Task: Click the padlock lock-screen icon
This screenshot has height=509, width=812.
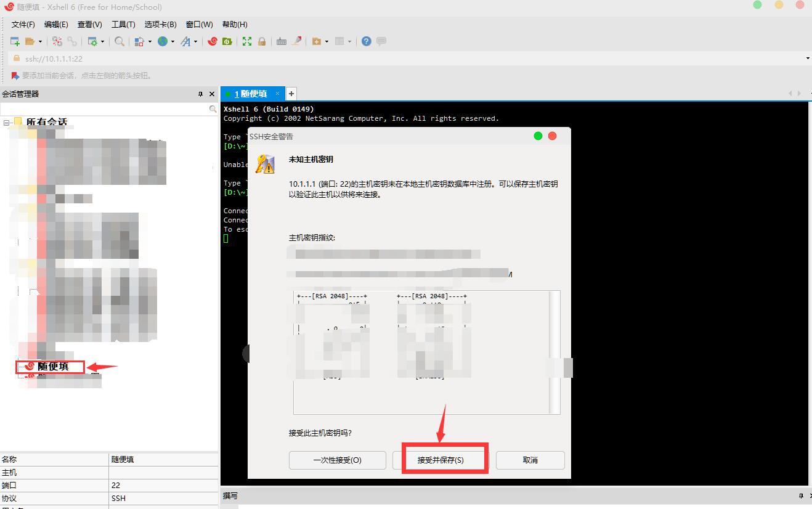Action: coord(262,41)
